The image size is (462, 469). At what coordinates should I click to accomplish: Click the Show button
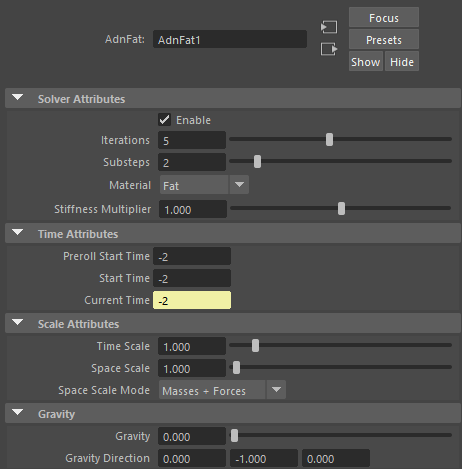366,62
